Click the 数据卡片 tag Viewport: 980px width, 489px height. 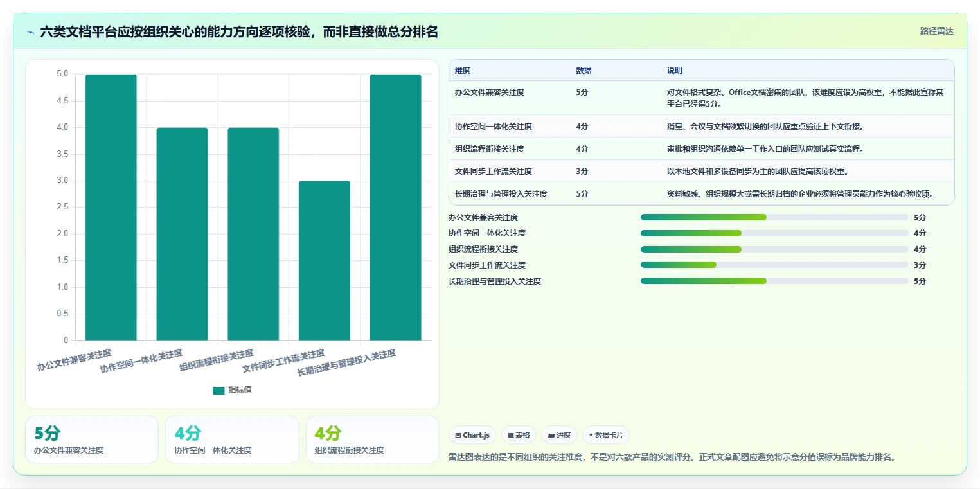(606, 435)
